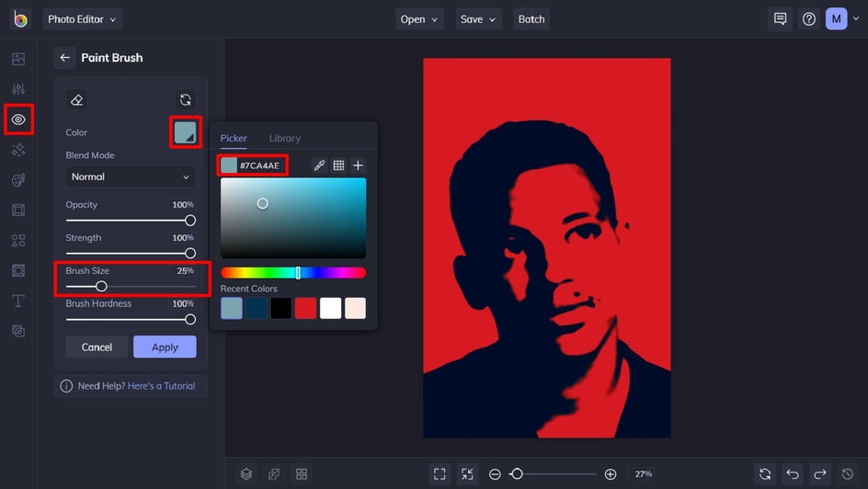Adjust the zoom slider handle
This screenshot has height=489, width=868.
point(517,474)
